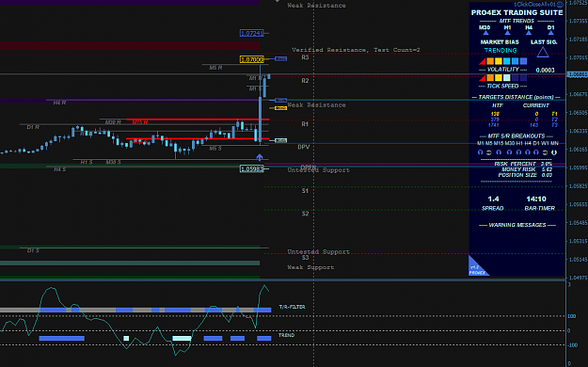
Task: Click the Weak Support zone label
Action: (310, 267)
